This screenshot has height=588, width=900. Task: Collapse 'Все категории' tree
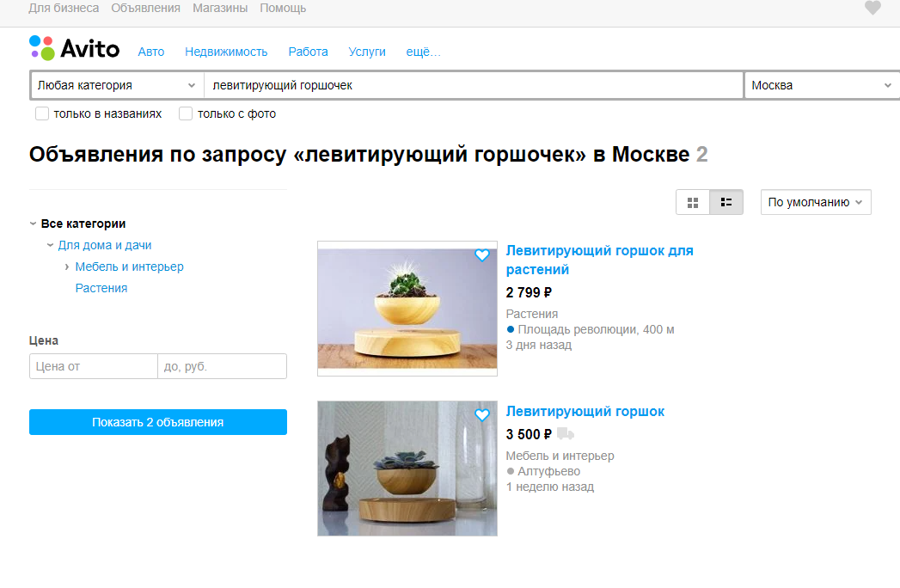click(x=33, y=224)
